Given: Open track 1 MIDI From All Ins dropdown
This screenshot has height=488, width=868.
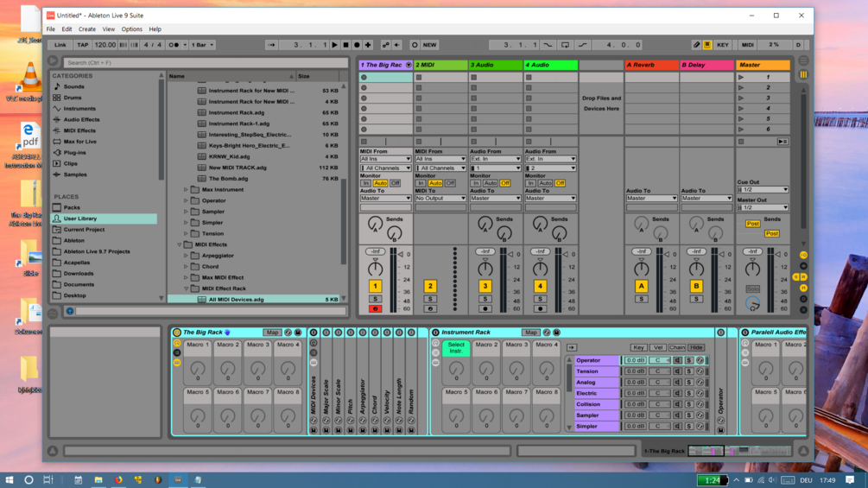Looking at the screenshot, I should (385, 159).
